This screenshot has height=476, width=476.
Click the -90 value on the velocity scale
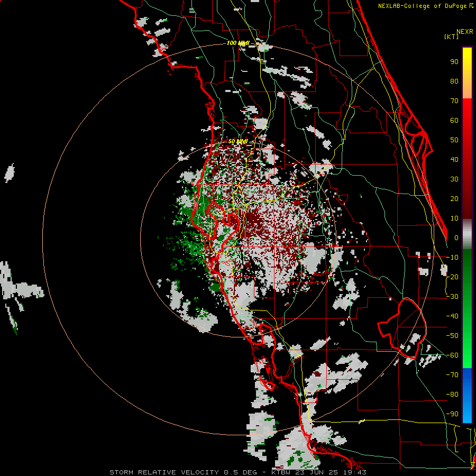pos(452,414)
